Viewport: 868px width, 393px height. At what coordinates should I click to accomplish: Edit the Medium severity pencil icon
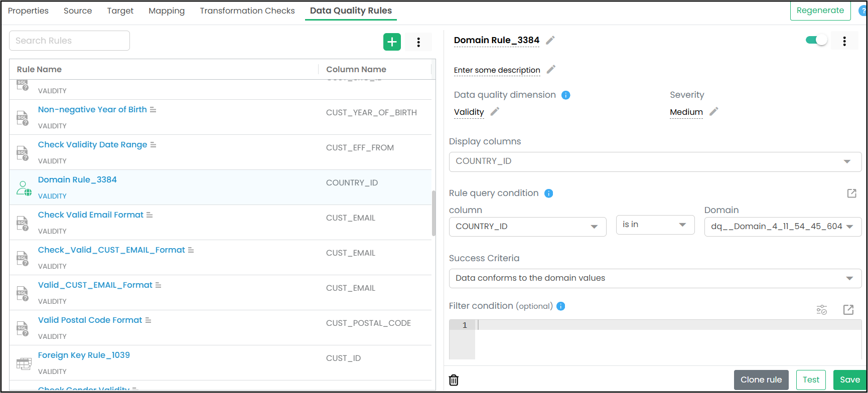pyautogui.click(x=714, y=111)
